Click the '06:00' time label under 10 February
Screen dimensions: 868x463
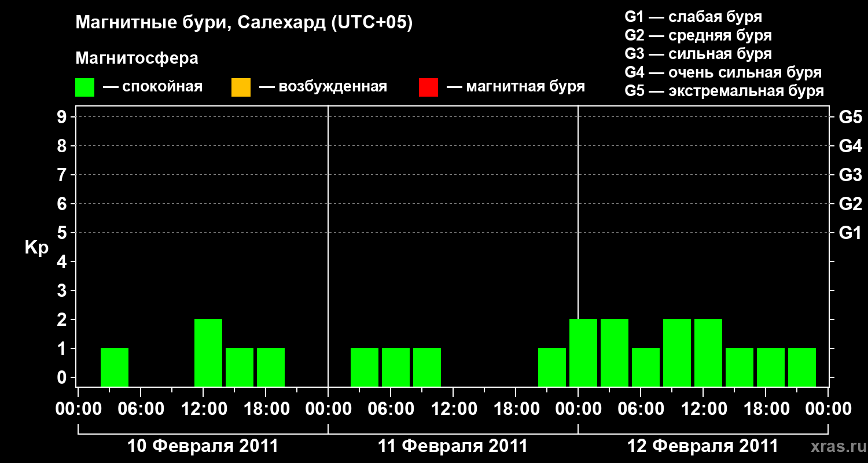point(141,409)
